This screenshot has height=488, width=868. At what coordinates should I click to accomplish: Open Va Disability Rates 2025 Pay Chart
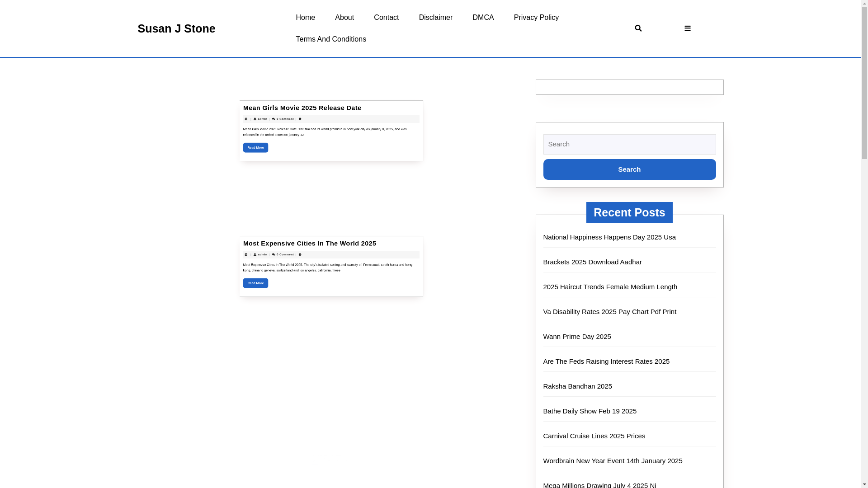coord(609,311)
